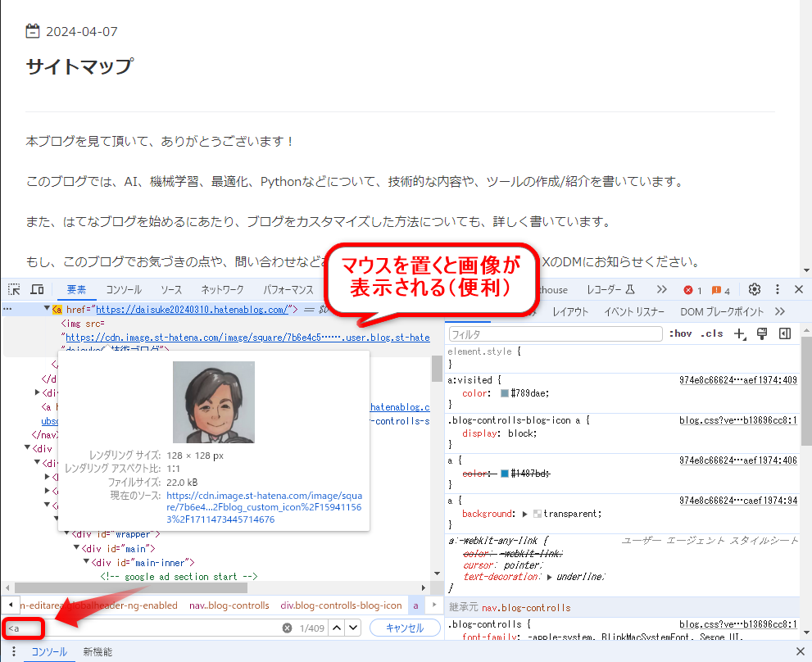
Task: Click the styles pane vertical scrollbar
Action: pos(806,391)
